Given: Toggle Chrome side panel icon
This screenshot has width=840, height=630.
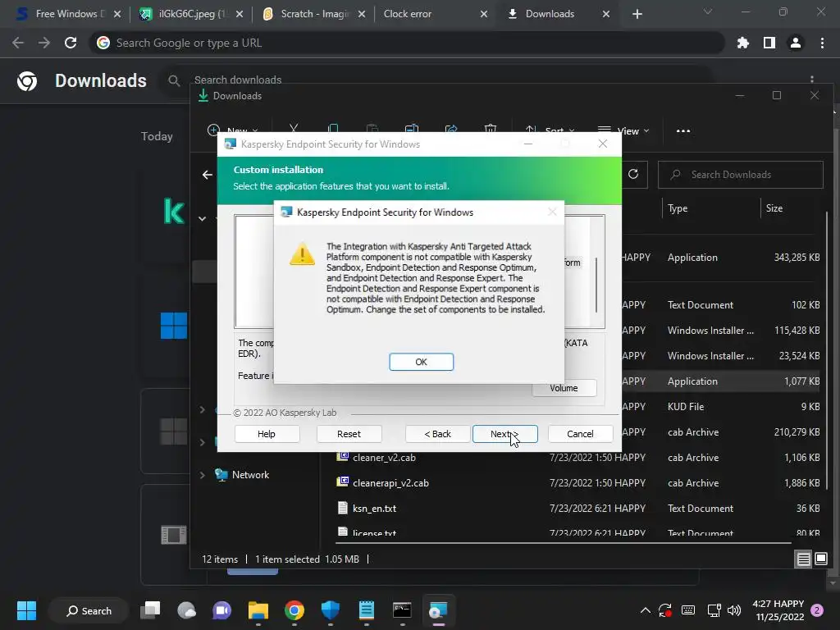Looking at the screenshot, I should (769, 43).
